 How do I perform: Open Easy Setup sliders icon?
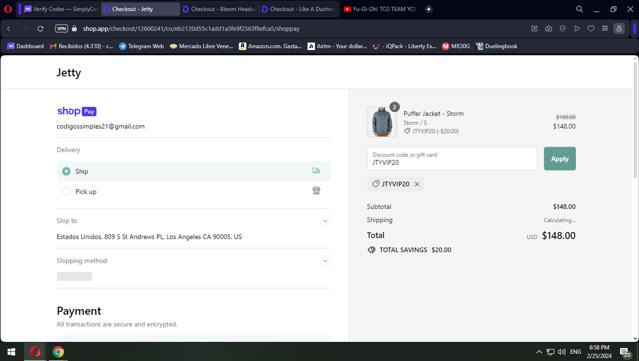[x=605, y=29]
